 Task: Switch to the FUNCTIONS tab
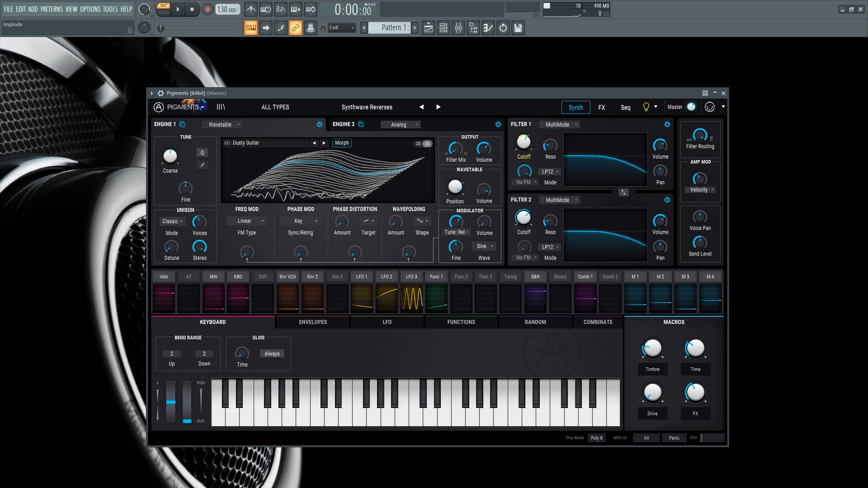tap(461, 322)
